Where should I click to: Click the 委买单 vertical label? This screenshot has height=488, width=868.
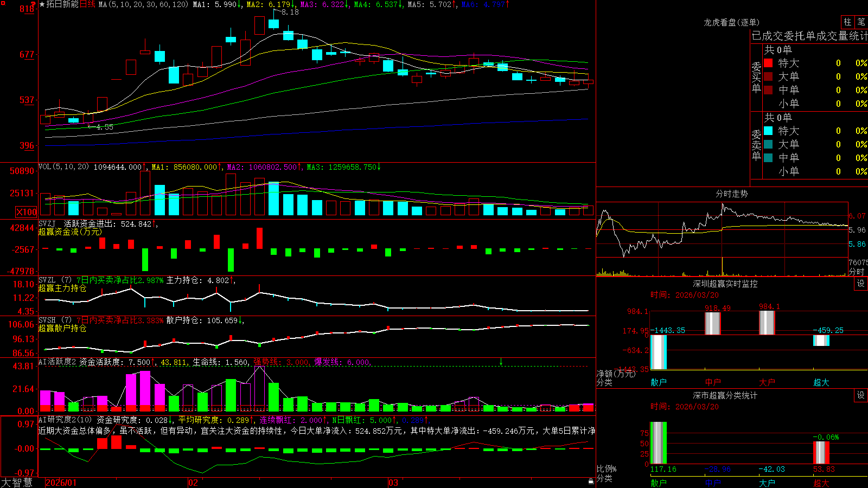[756, 77]
